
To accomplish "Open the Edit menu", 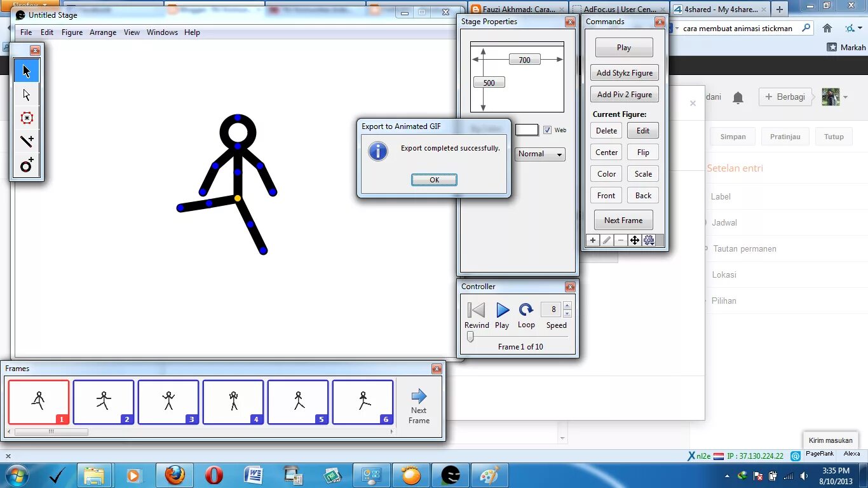I will point(47,32).
